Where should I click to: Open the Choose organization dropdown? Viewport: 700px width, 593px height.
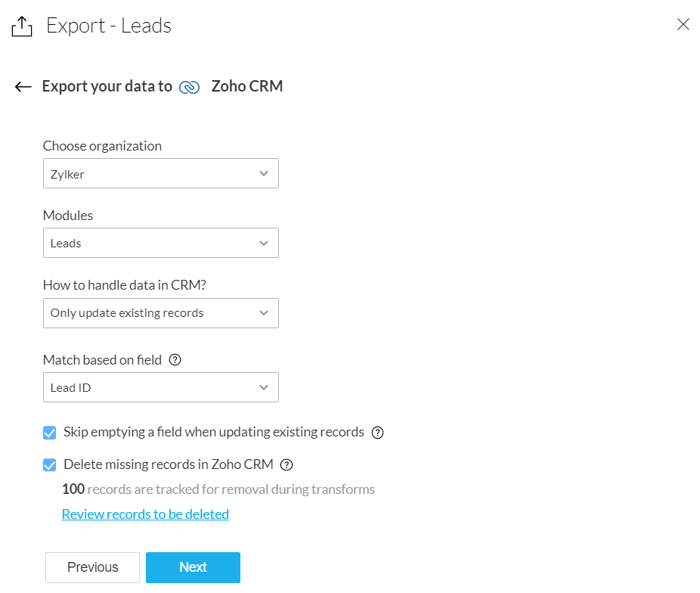tap(160, 173)
